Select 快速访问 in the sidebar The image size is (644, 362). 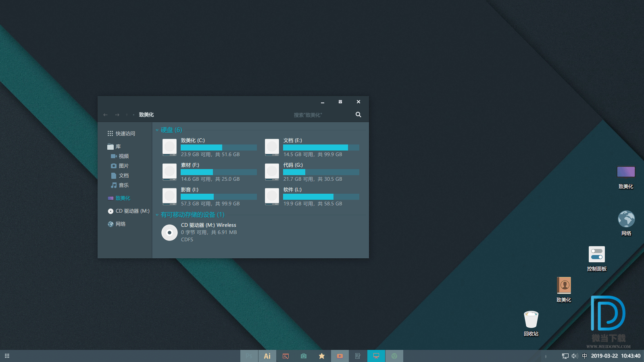125,134
